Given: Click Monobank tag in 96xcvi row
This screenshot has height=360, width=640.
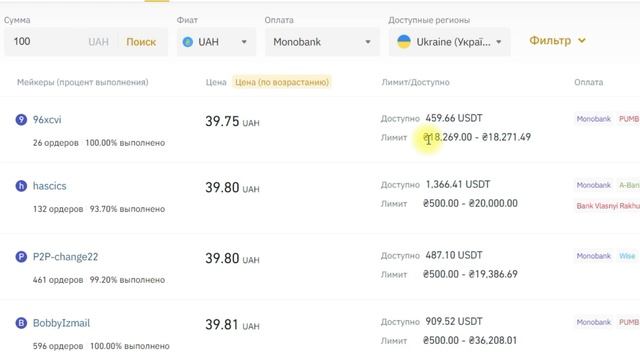Looking at the screenshot, I should click(594, 119).
